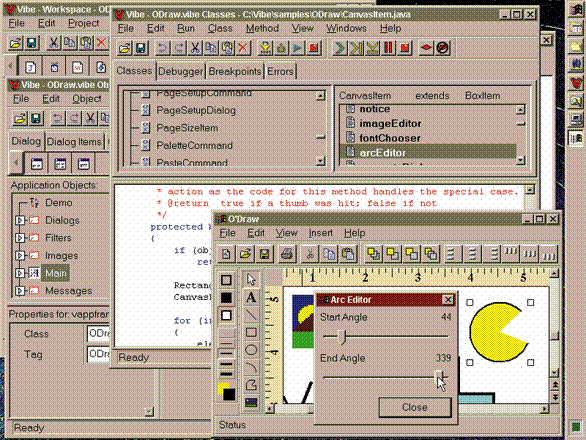Select the Rectangle tool in O'Draw palette
The image size is (586, 440).
[251, 332]
